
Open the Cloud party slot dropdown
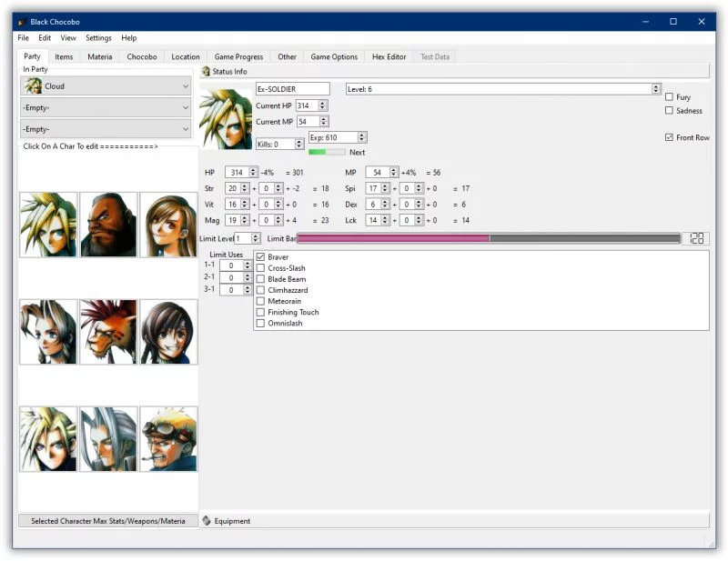tap(106, 86)
